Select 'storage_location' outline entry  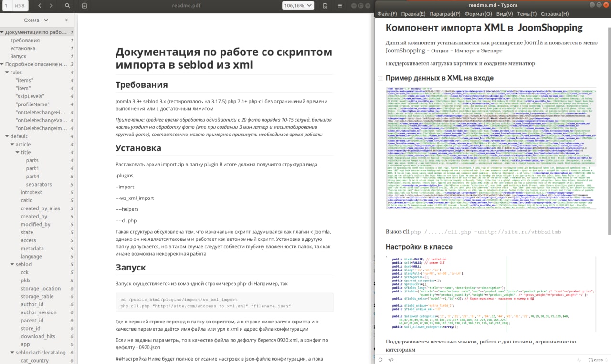(x=41, y=289)
